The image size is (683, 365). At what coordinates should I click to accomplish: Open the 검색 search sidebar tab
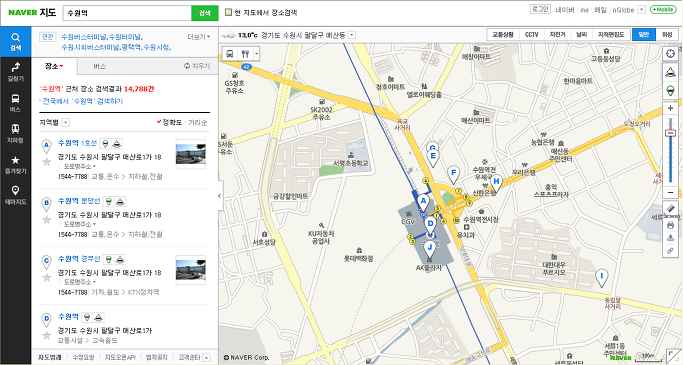15,42
